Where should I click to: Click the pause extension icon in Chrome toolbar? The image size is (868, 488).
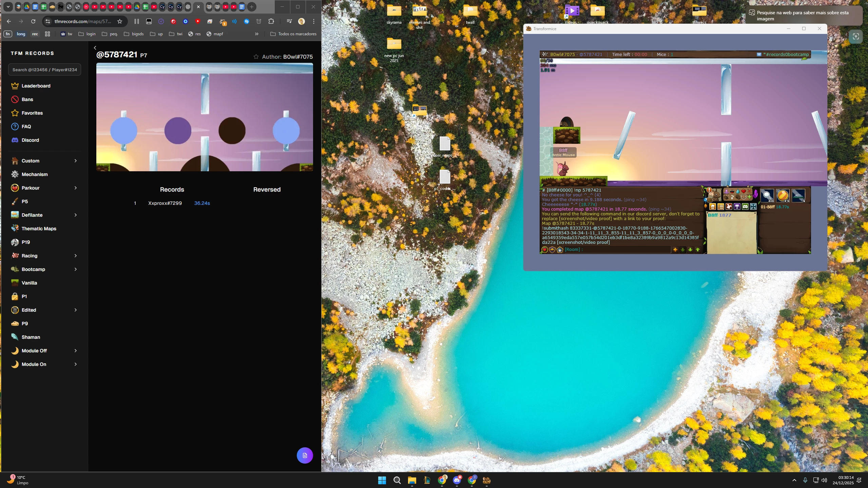pyautogui.click(x=137, y=21)
